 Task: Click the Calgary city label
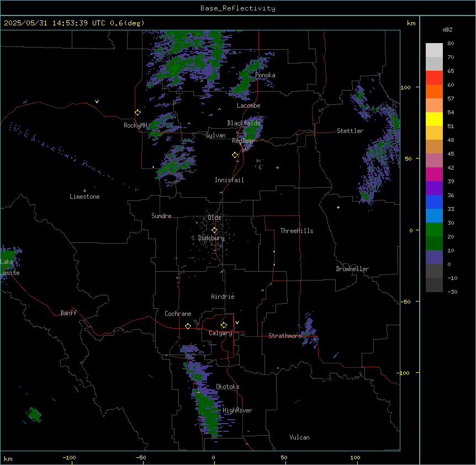click(220, 333)
